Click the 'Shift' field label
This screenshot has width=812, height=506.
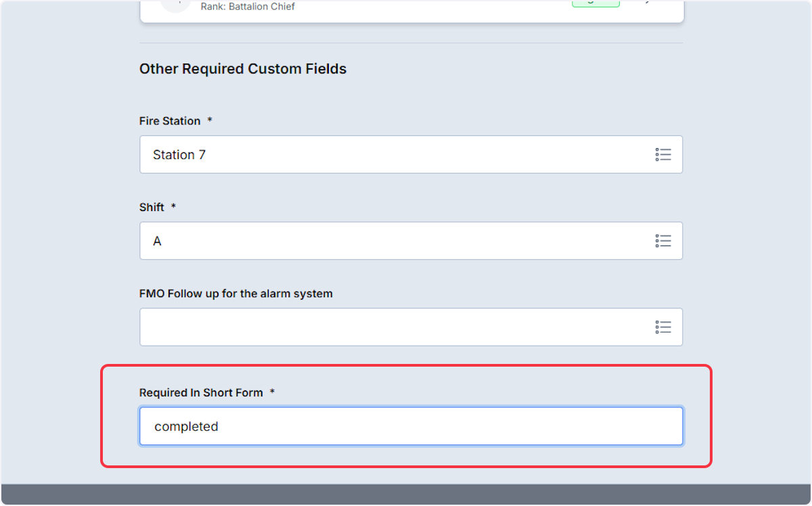click(x=152, y=207)
